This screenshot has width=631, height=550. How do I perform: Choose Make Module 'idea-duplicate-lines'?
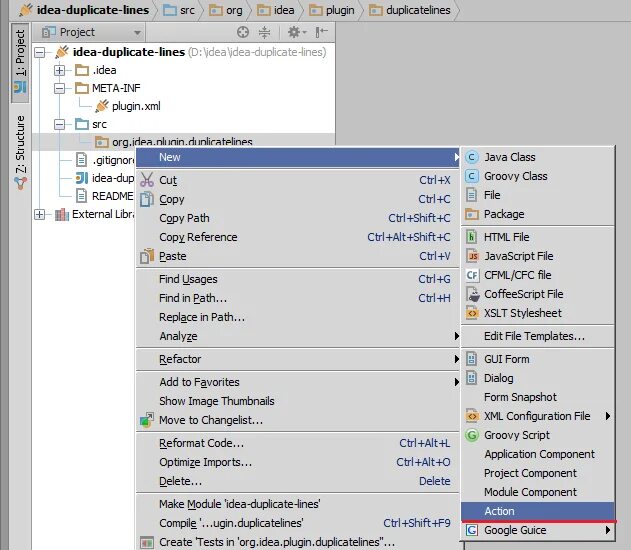(x=297, y=504)
